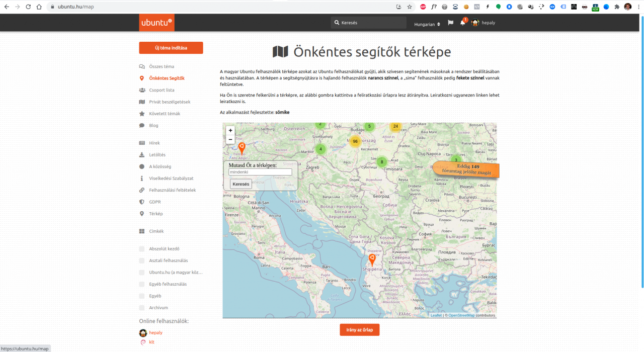Open Csoport lista in sidebar
Image resolution: width=644 pixels, height=352 pixels.
coord(162,90)
